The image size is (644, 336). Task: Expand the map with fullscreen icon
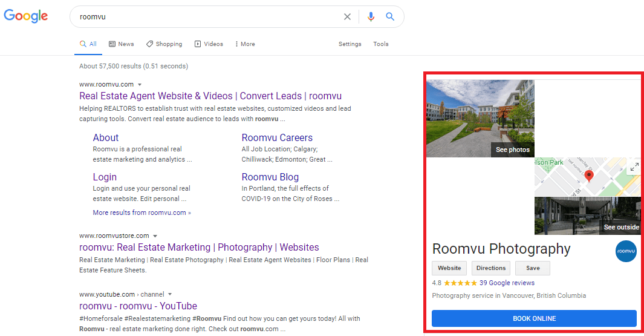(x=634, y=167)
